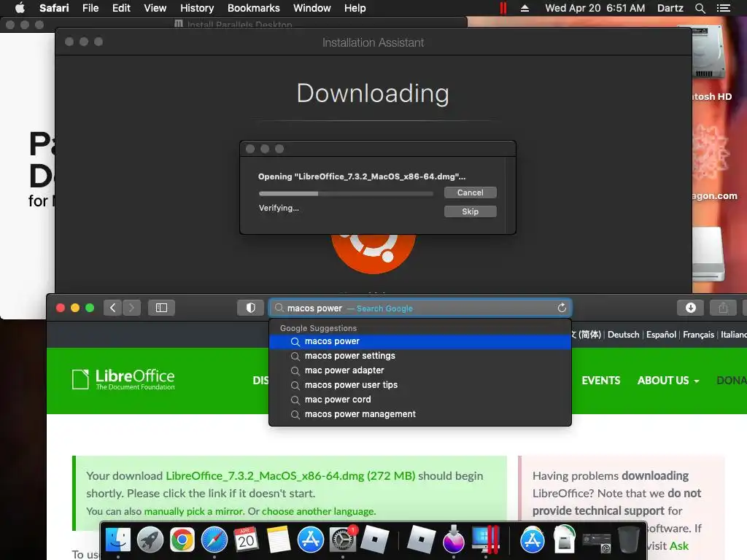Open the Window menu
747x560 pixels.
pos(311,8)
